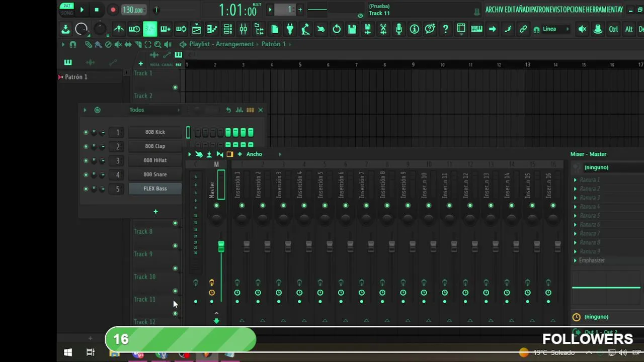Mute the 808 Kick channel
This screenshot has height=362, width=644.
(x=86, y=132)
